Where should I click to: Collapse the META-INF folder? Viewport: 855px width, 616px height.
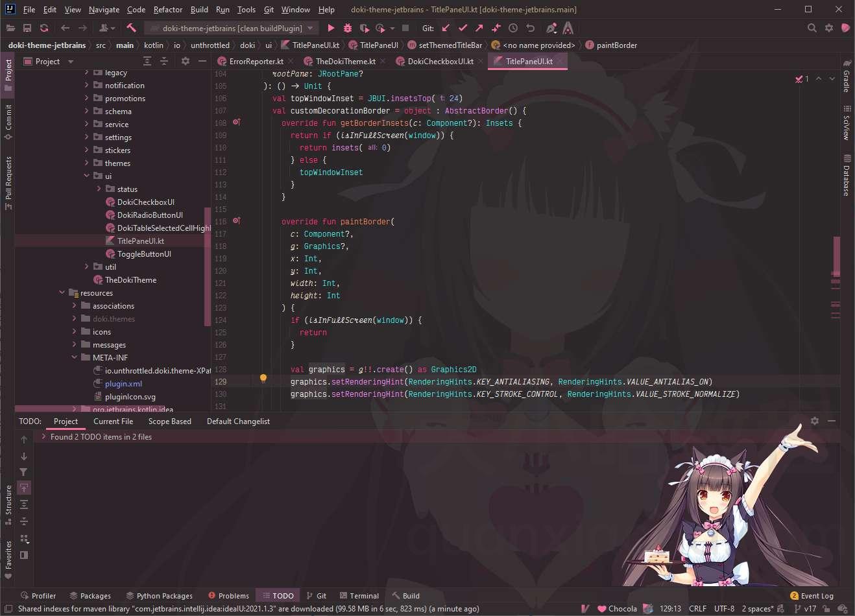(75, 357)
